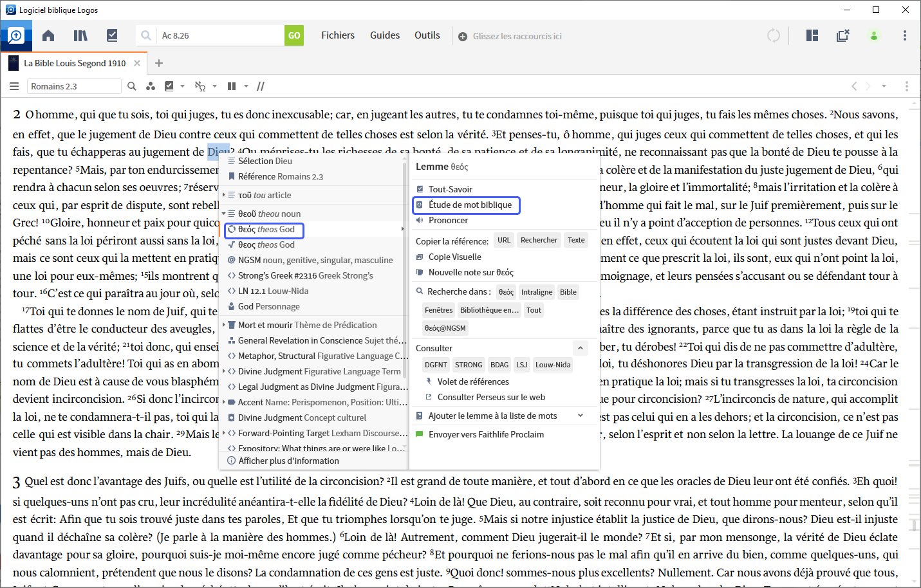Click the Ac 8.26 command box field
Viewport: 921px width, 588px height.
point(221,35)
